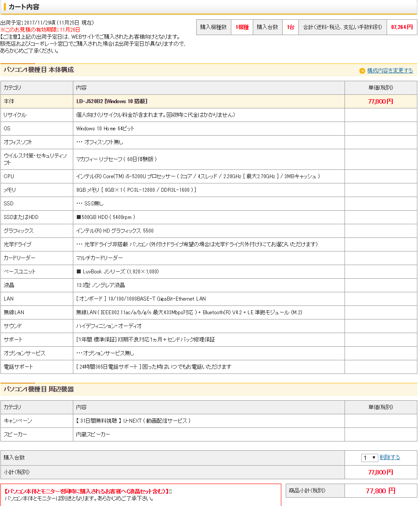
Task: Click the 8GB メモリ specification text
Action: pyautogui.click(x=136, y=190)
